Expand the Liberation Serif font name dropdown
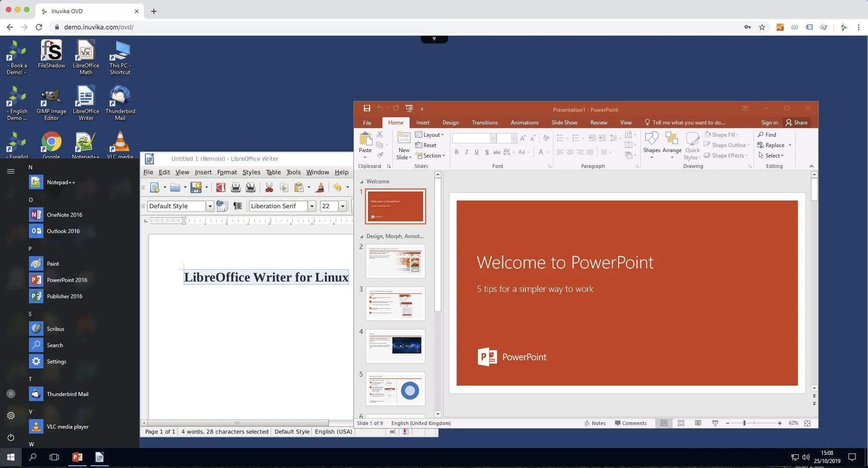Image resolution: width=868 pixels, height=468 pixels. (312, 206)
